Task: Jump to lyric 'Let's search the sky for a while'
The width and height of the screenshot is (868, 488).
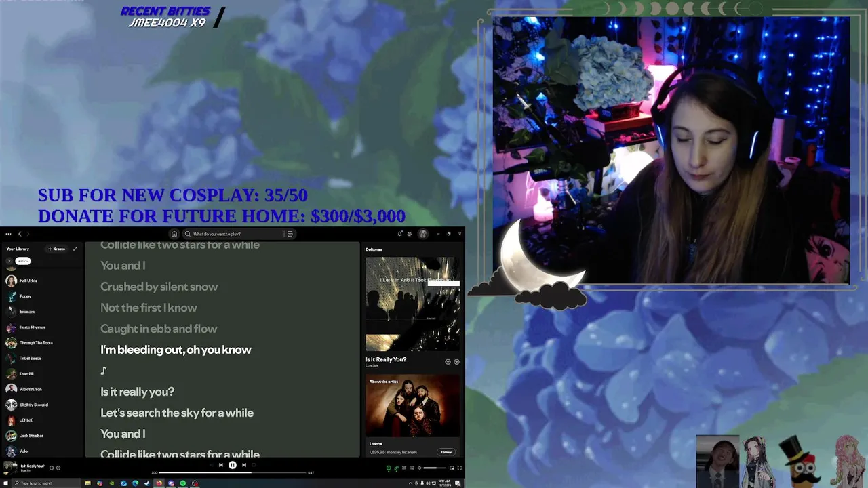Action: pyautogui.click(x=177, y=413)
